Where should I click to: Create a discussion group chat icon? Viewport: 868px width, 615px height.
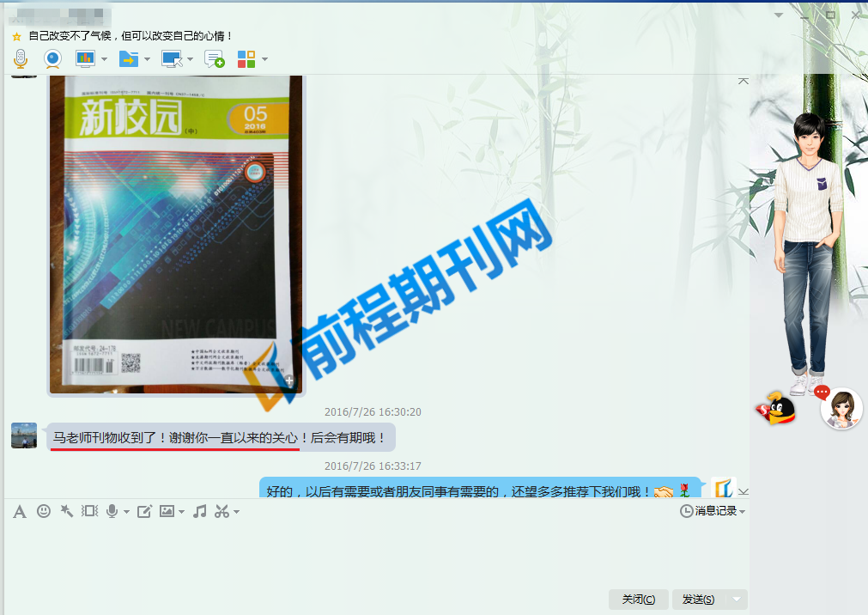(215, 58)
